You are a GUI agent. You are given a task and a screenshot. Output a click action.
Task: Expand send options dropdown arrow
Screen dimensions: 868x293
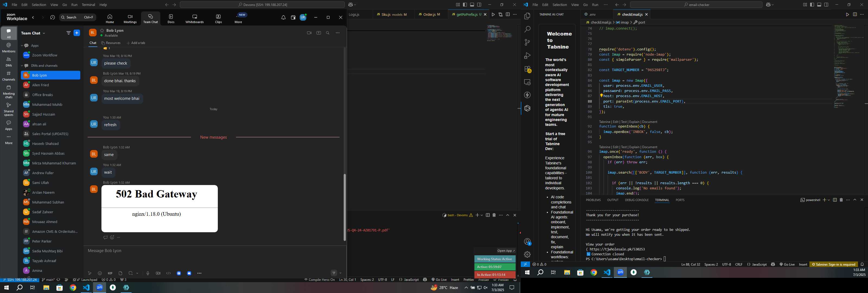coord(341,273)
